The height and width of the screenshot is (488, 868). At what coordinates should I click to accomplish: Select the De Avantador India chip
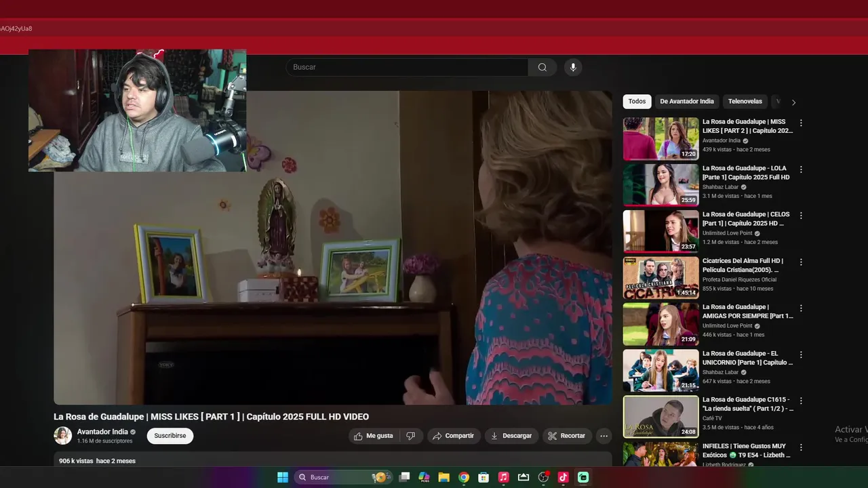[687, 102]
